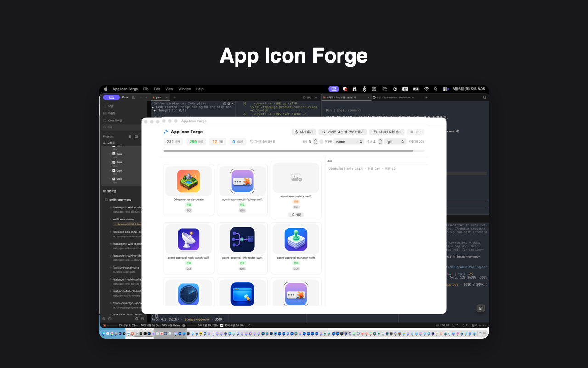Screen dimensions: 588x368
Task: Click the log entry at 20:04:58
Action: click(x=361, y=169)
